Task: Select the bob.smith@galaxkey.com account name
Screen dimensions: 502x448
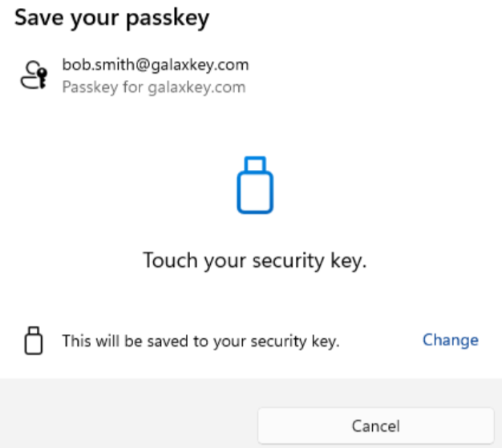Action: coord(156,65)
